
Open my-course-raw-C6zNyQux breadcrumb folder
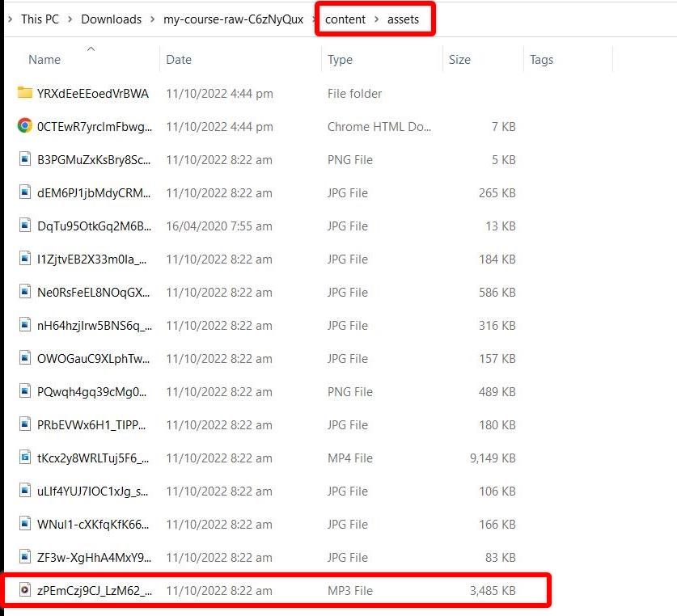click(233, 19)
